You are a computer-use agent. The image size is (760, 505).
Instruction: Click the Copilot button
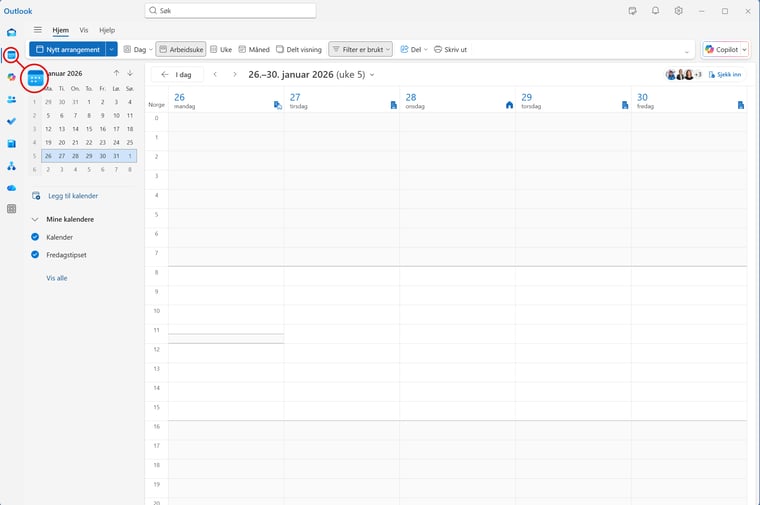point(722,49)
